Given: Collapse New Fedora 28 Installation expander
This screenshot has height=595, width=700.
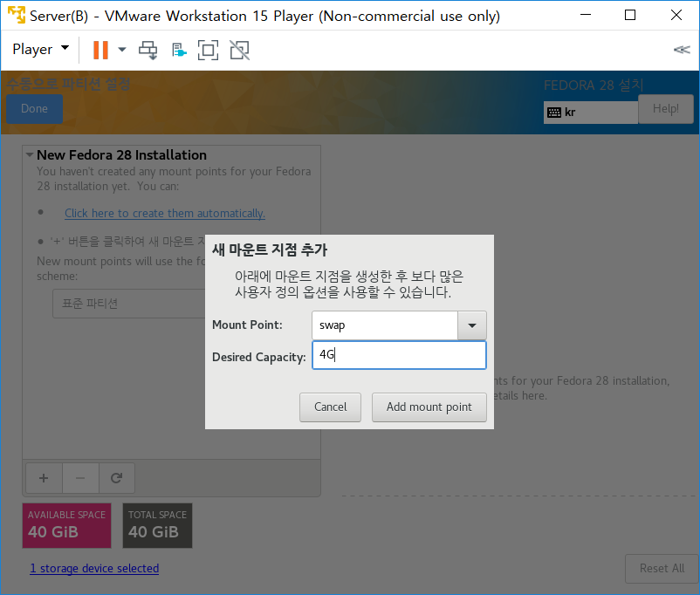Looking at the screenshot, I should 30,155.
